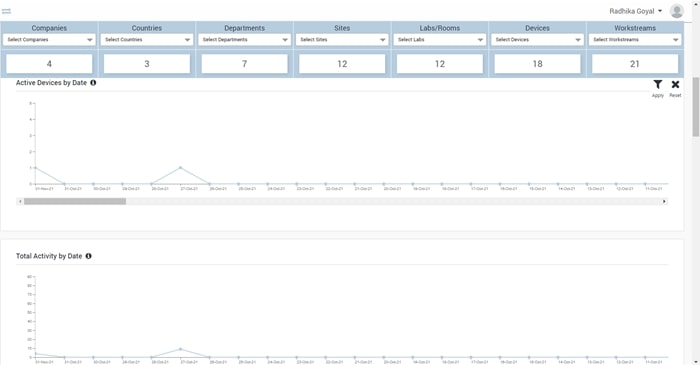Click info icon beside Active Devices by Date
This screenshot has height=365, width=700.
(x=93, y=83)
